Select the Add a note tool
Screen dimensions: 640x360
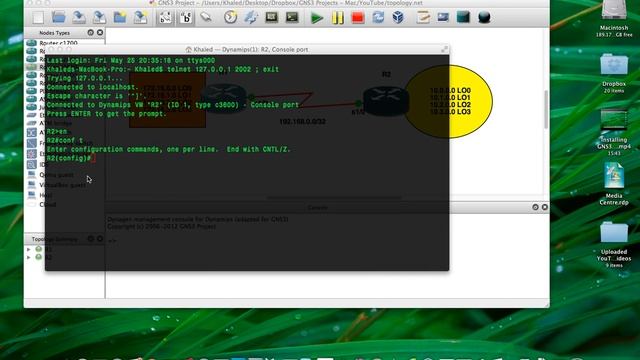(x=423, y=17)
